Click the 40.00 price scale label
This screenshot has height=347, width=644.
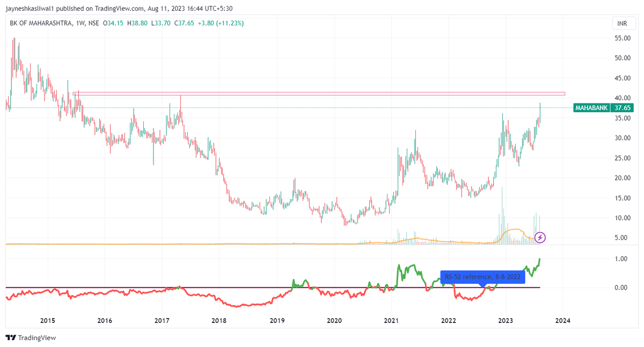point(623,98)
